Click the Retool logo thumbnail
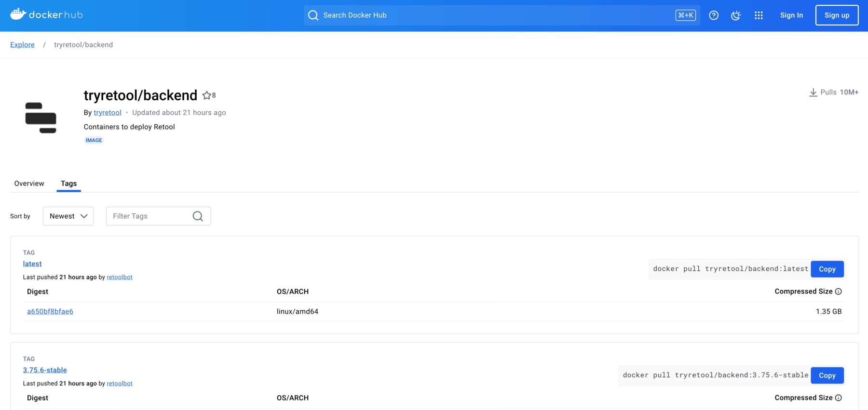 (x=41, y=118)
